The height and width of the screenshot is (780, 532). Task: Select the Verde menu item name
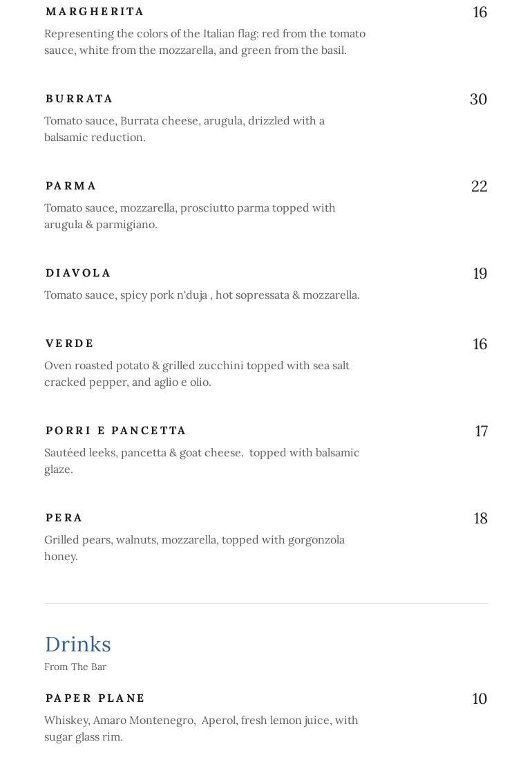70,344
